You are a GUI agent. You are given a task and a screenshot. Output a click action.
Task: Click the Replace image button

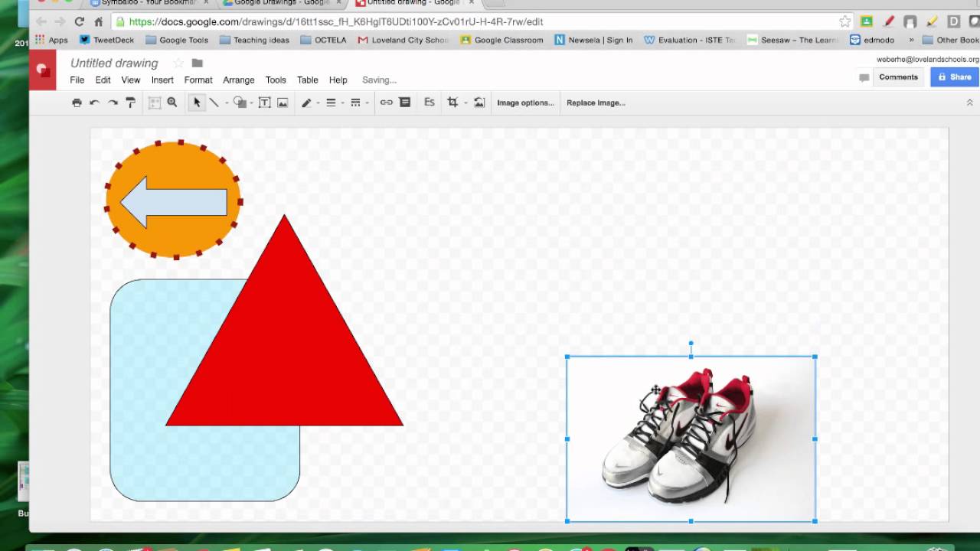(x=595, y=102)
